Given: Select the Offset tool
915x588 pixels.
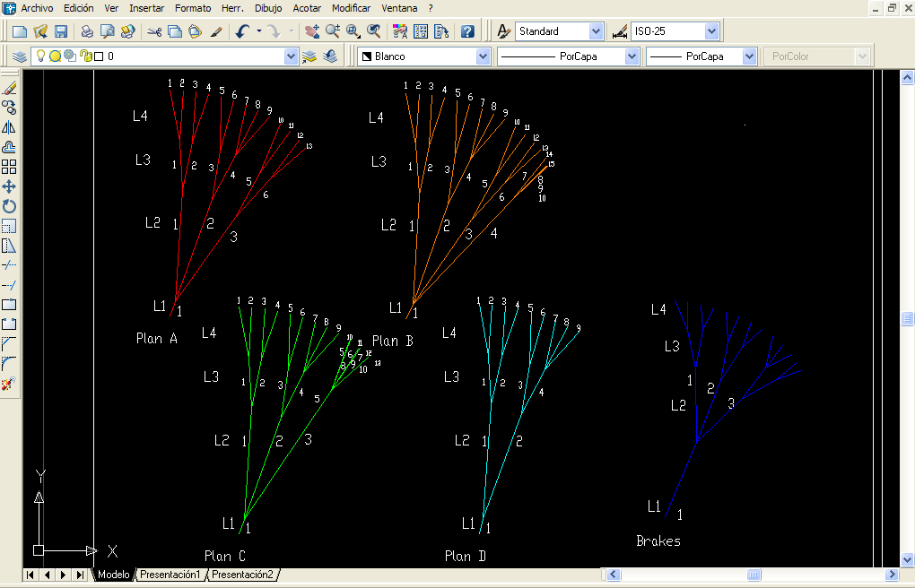Looking at the screenshot, I should tap(9, 147).
